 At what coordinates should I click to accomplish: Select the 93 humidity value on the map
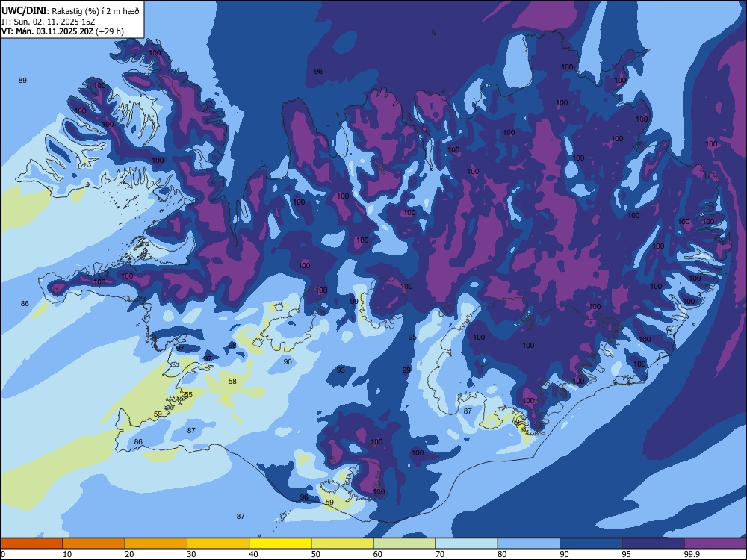[341, 370]
